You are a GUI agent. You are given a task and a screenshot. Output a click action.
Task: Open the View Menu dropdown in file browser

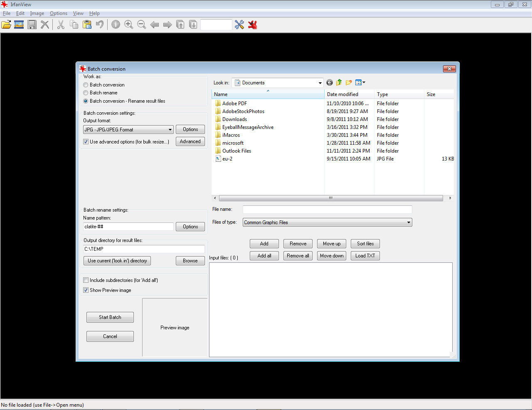(360, 83)
